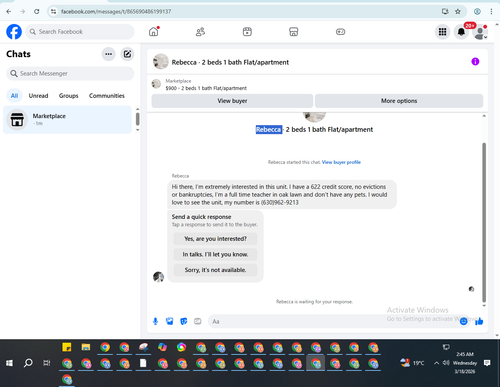Attach a file with photo icon
The height and width of the screenshot is (387, 500).
[x=170, y=321]
